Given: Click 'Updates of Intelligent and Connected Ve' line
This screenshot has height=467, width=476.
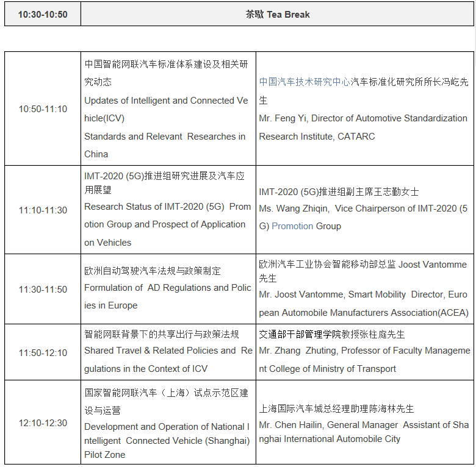Looking at the screenshot, I should (x=166, y=101).
